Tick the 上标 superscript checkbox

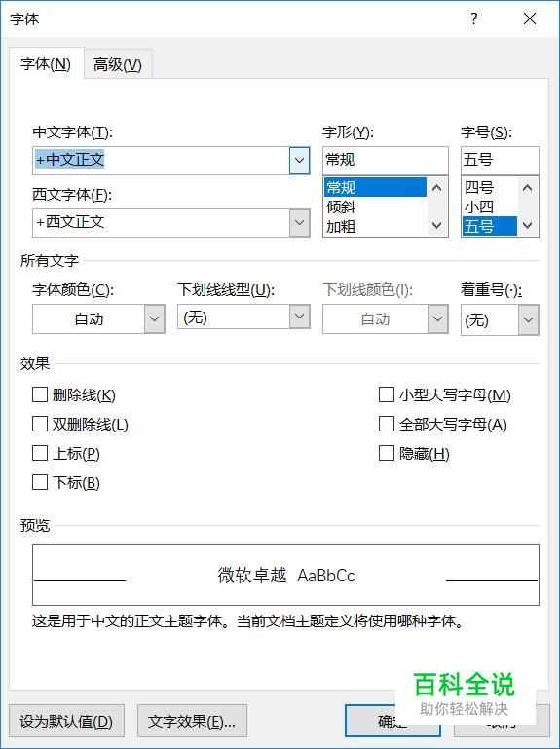[x=40, y=453]
